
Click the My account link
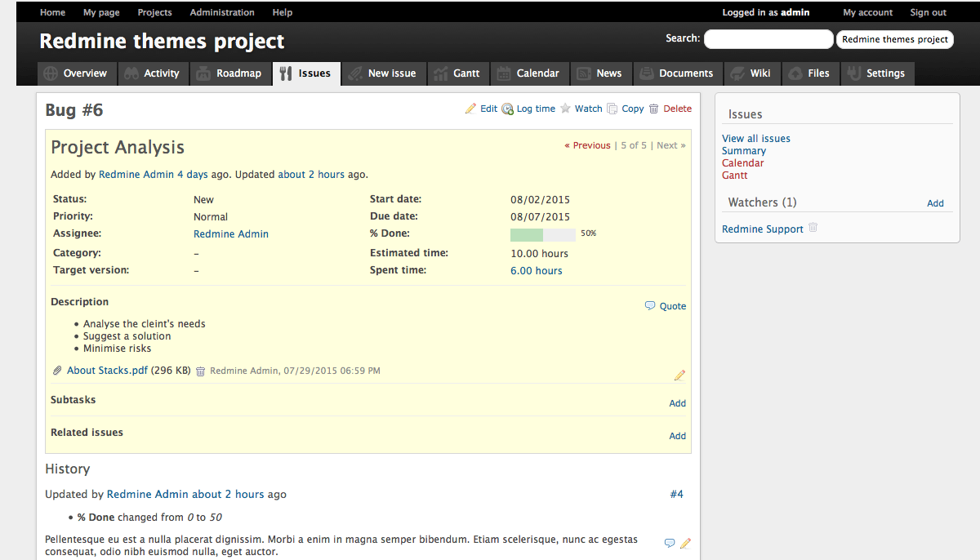pyautogui.click(x=868, y=12)
